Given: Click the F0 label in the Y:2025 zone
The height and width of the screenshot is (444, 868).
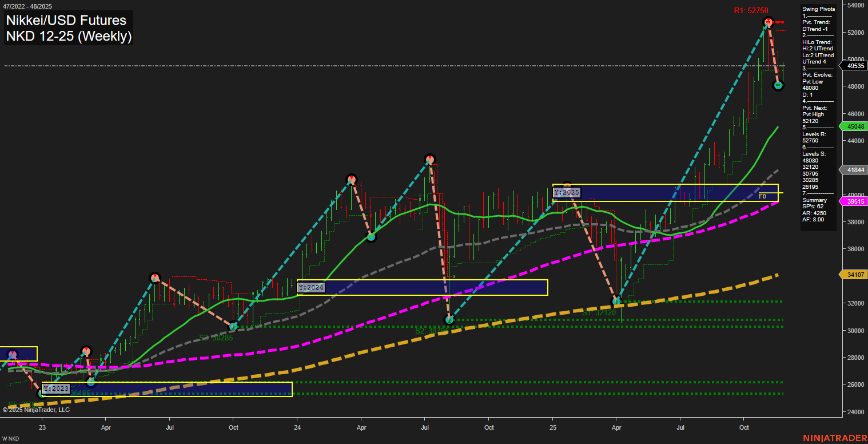Looking at the screenshot, I should click(x=762, y=196).
